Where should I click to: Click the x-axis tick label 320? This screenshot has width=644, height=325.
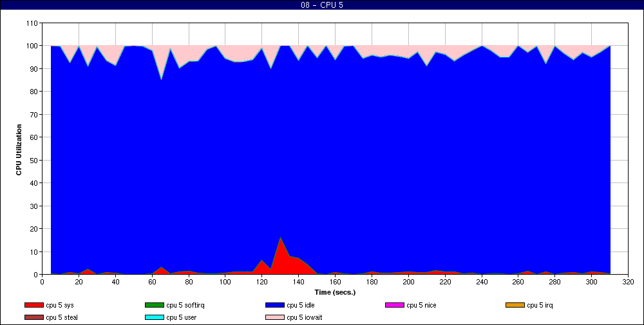628,282
